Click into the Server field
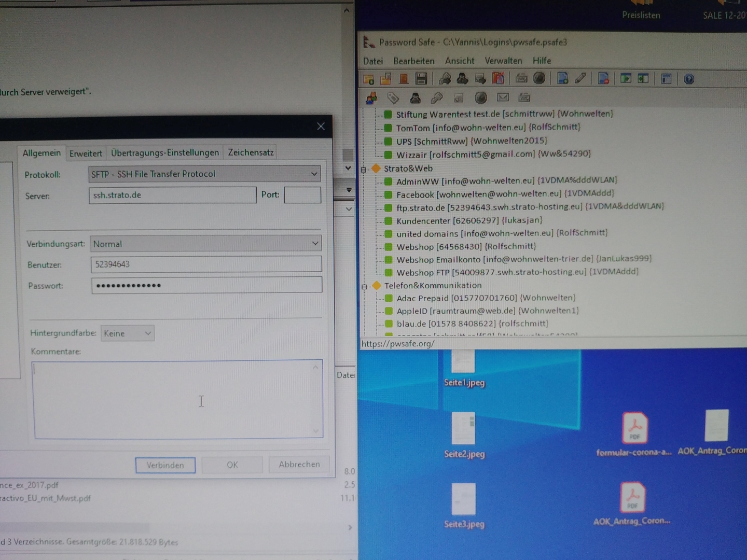The image size is (747, 560). (x=173, y=195)
